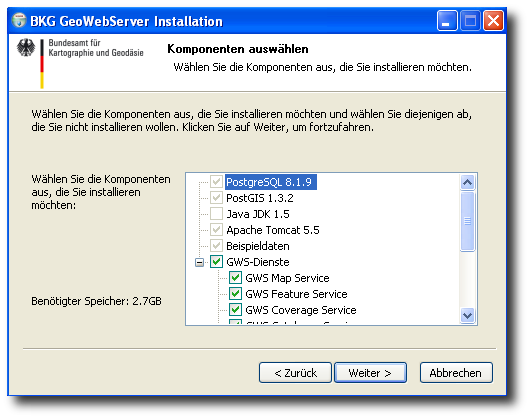Select the GWS Feature Service entry
530x419 pixels.
point(296,294)
